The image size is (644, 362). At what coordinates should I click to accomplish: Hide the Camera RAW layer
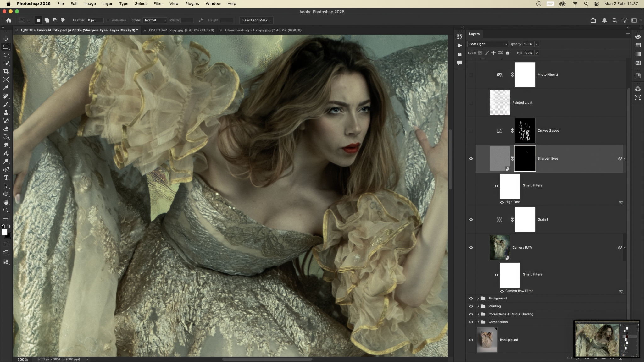(471, 248)
